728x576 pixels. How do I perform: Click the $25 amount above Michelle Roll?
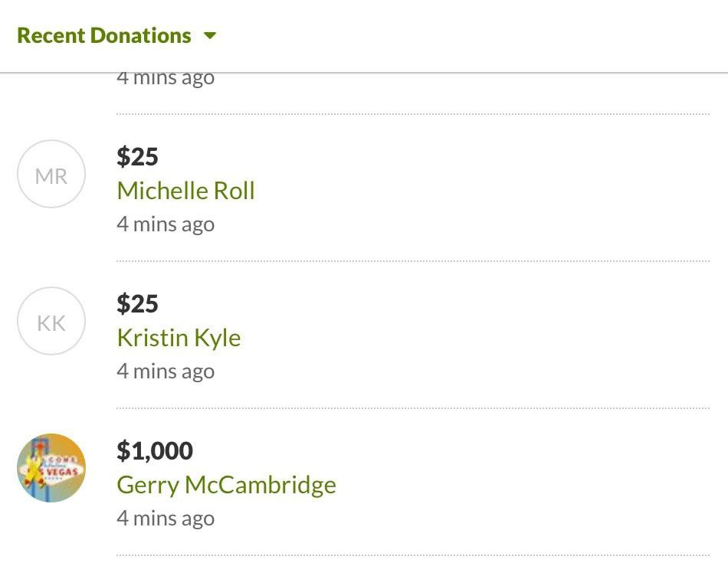(x=137, y=156)
